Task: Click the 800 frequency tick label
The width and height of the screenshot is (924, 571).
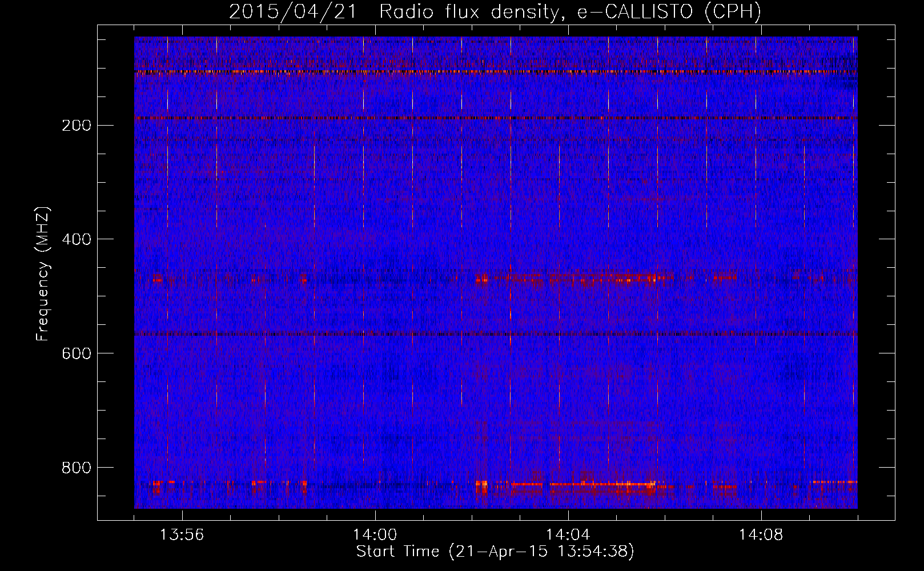Action: pyautogui.click(x=76, y=468)
